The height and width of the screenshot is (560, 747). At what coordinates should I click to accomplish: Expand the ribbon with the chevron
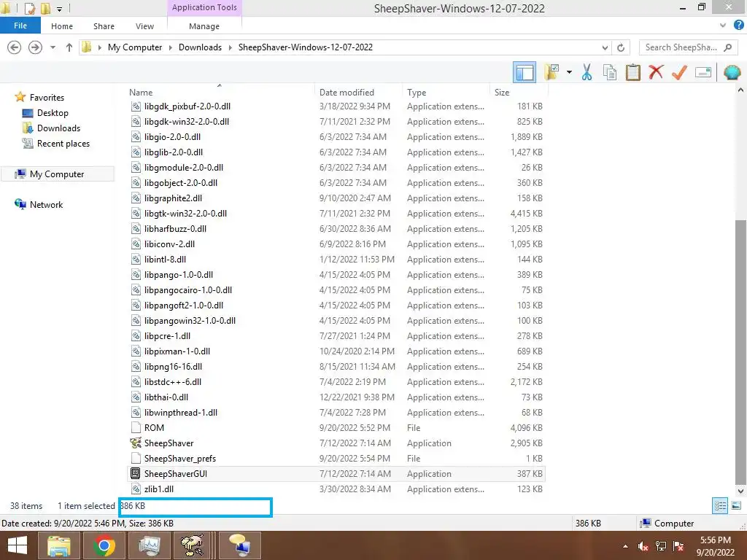click(723, 26)
